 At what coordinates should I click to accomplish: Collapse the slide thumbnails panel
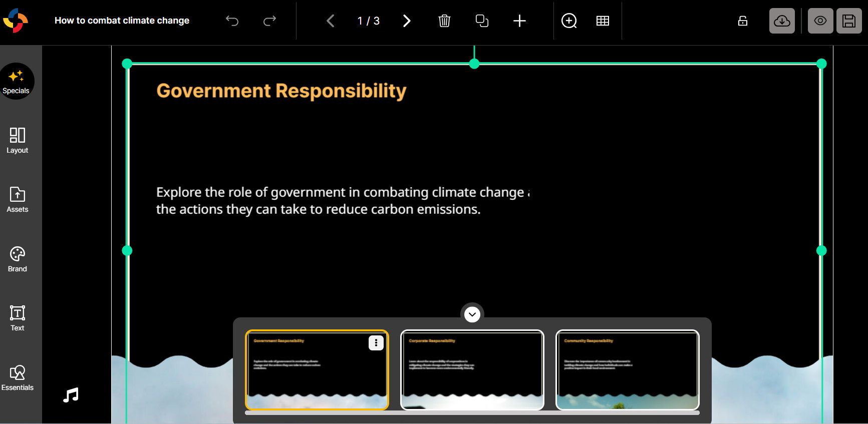472,314
